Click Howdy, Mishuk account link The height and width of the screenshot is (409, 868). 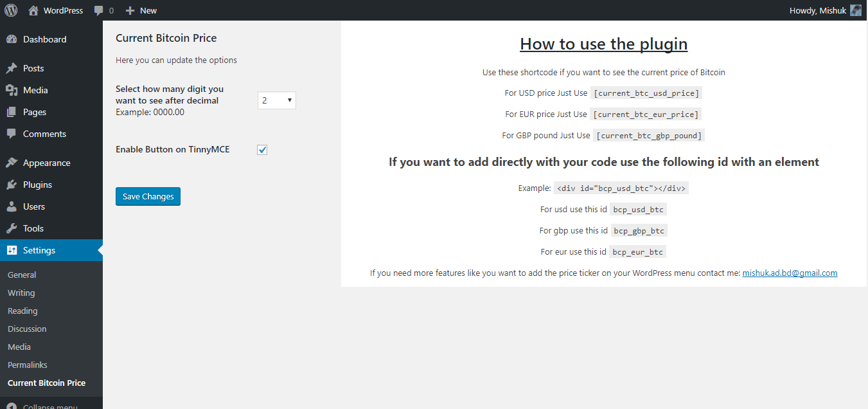817,10
